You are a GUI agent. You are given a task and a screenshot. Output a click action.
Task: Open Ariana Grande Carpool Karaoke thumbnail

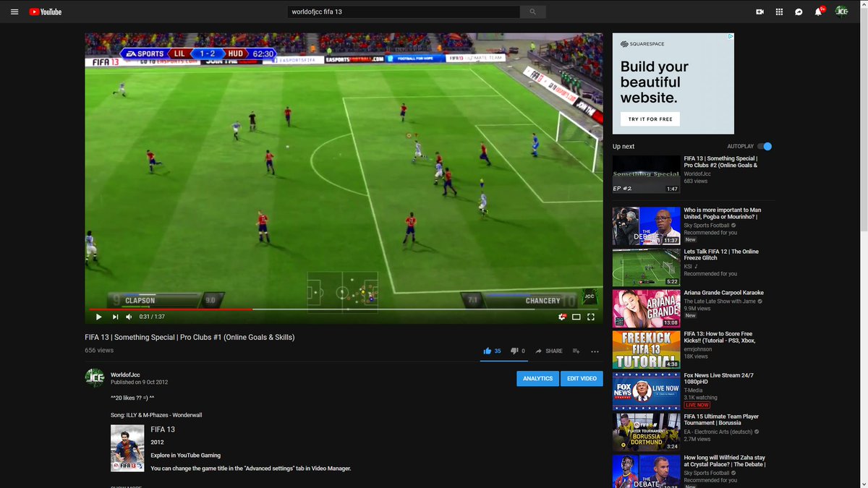[x=646, y=309]
